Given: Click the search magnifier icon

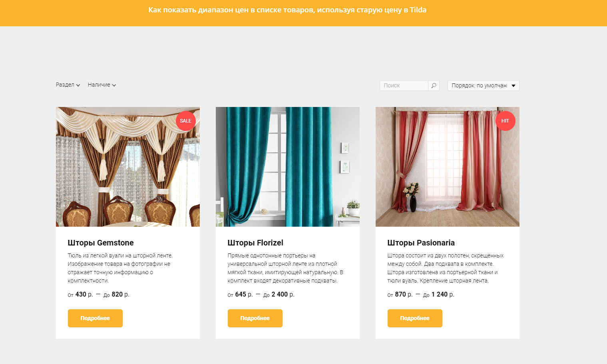Looking at the screenshot, I should 434,85.
